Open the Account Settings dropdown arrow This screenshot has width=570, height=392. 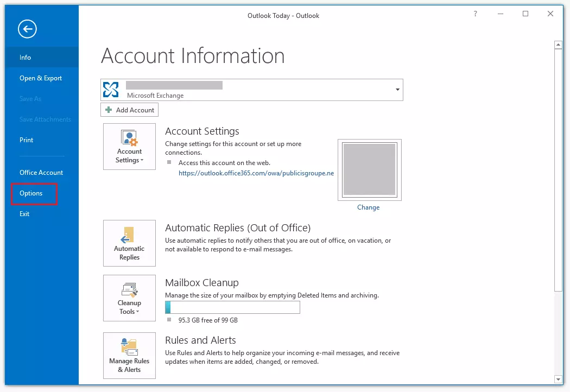click(x=142, y=159)
